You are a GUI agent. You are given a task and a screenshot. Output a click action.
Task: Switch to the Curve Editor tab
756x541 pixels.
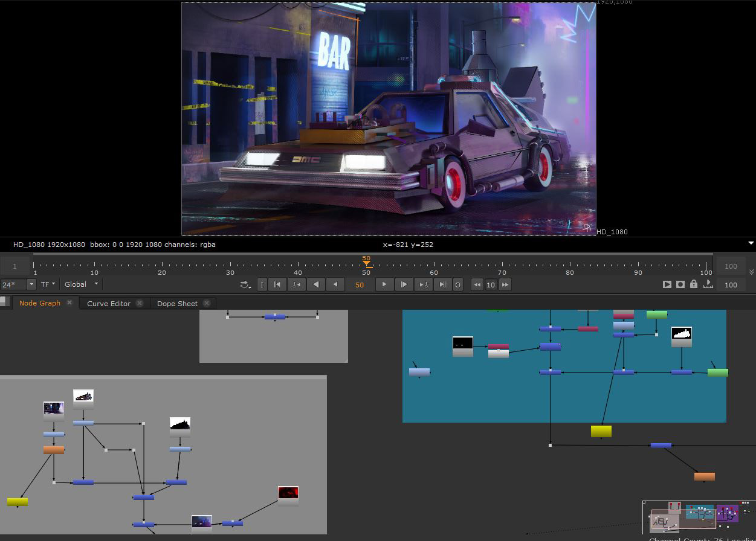coord(109,304)
